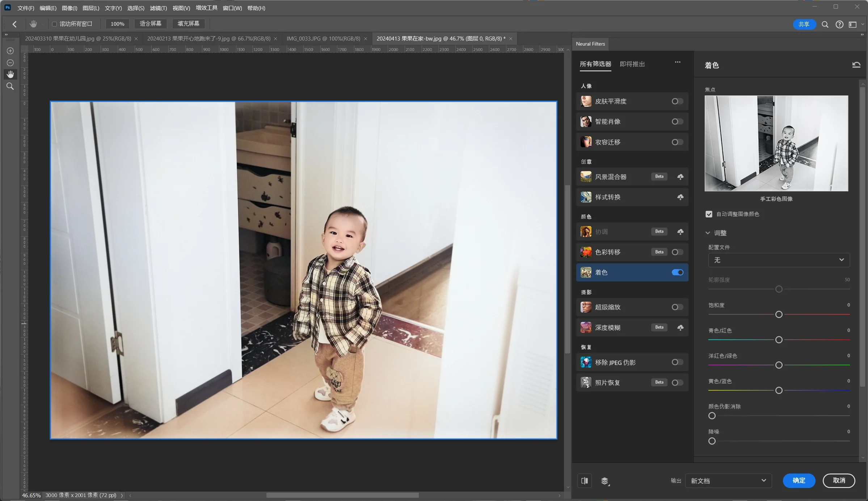This screenshot has height=501, width=868.
Task: Open search using the magnifier icon top right
Action: click(825, 24)
